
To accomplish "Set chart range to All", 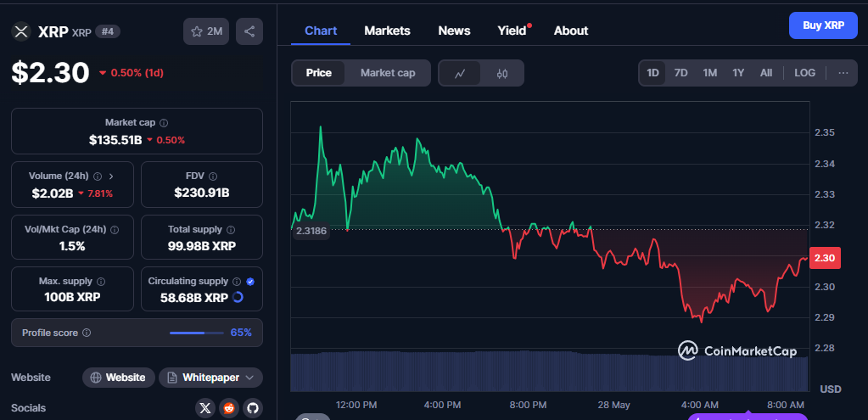I will coord(766,73).
